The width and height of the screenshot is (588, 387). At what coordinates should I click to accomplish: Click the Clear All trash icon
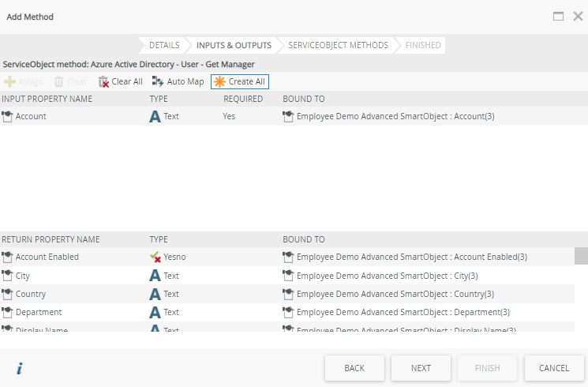(103, 81)
